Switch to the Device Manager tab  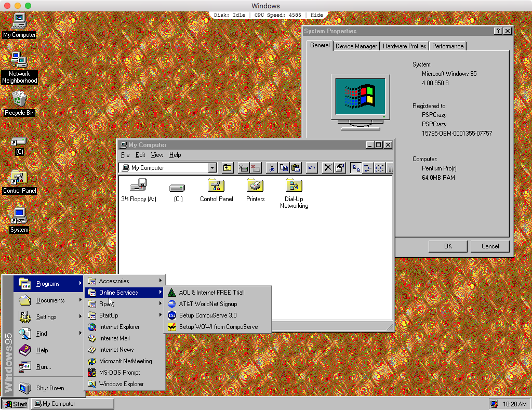(x=356, y=46)
